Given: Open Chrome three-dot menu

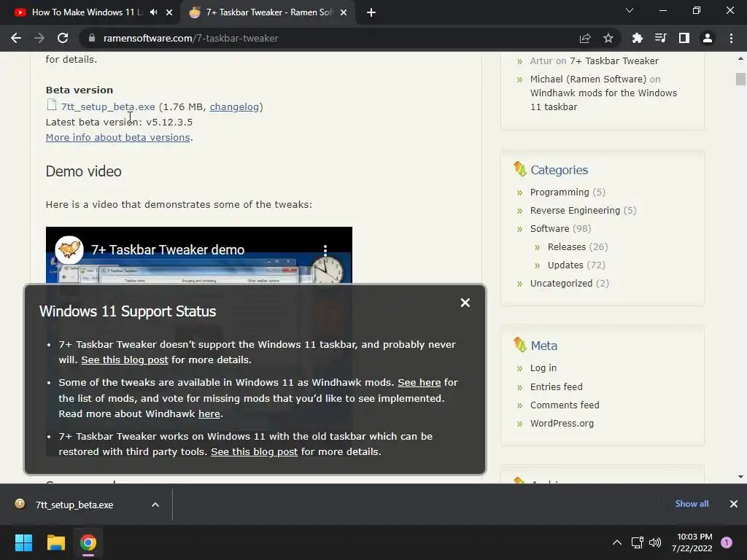Looking at the screenshot, I should pyautogui.click(x=731, y=38).
